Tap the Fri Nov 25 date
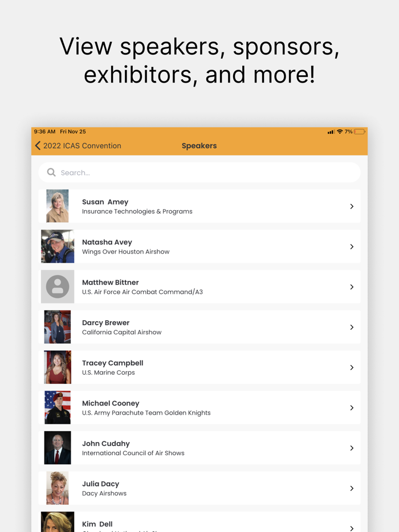 click(x=73, y=132)
